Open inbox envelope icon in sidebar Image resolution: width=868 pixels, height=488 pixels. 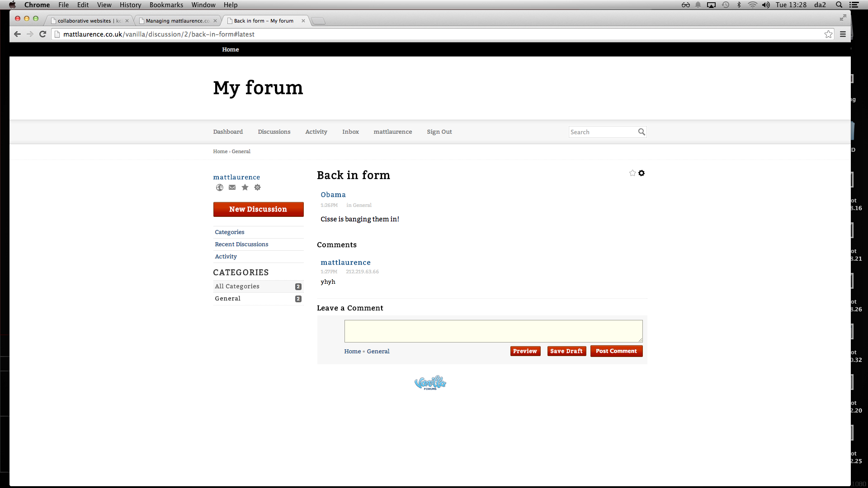pos(232,188)
